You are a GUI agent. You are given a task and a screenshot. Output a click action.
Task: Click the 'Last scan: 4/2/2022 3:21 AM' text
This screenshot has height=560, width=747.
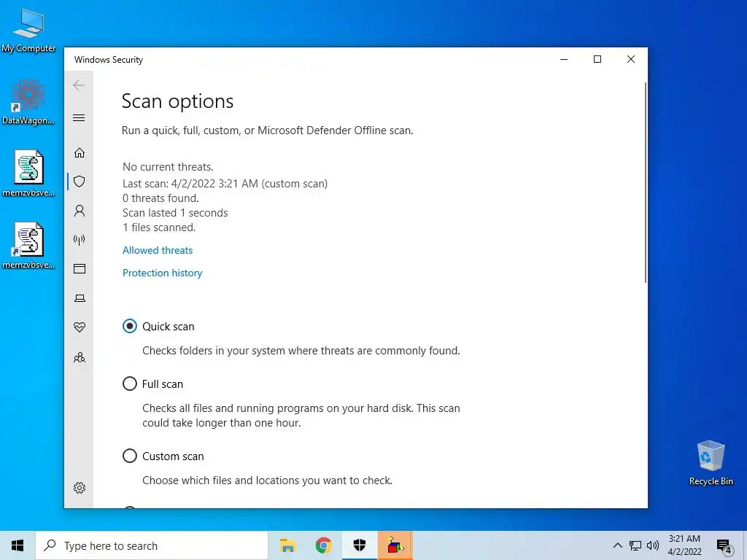(x=190, y=184)
